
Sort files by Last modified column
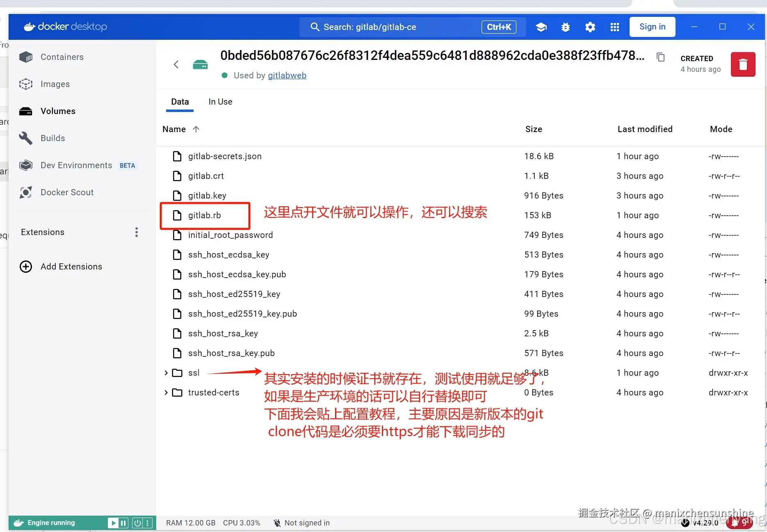point(645,129)
